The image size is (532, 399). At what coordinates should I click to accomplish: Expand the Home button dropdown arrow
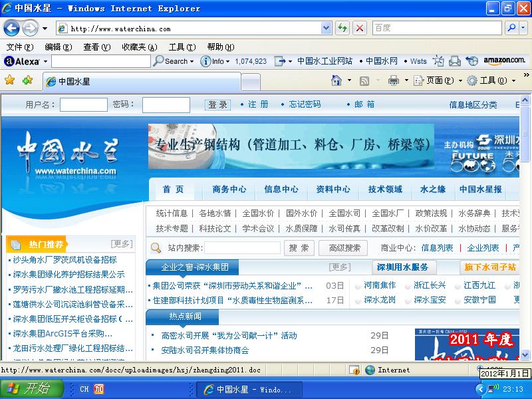[x=350, y=80]
